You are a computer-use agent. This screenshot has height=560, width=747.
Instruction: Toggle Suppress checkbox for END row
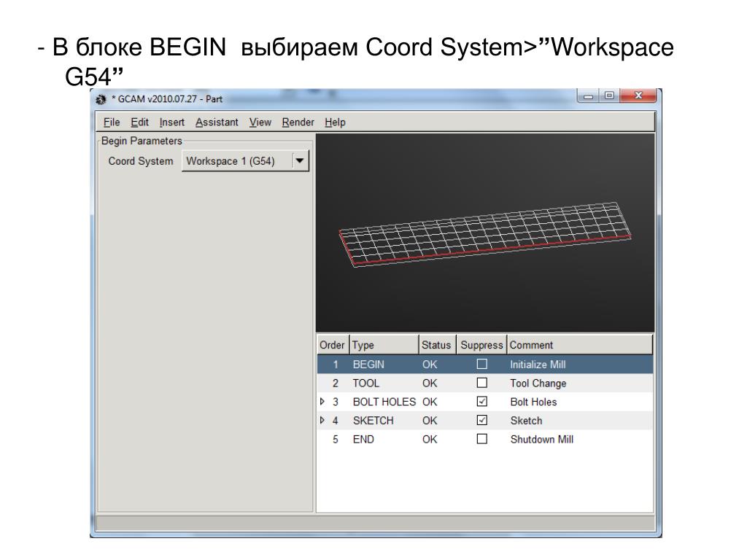coord(482,438)
